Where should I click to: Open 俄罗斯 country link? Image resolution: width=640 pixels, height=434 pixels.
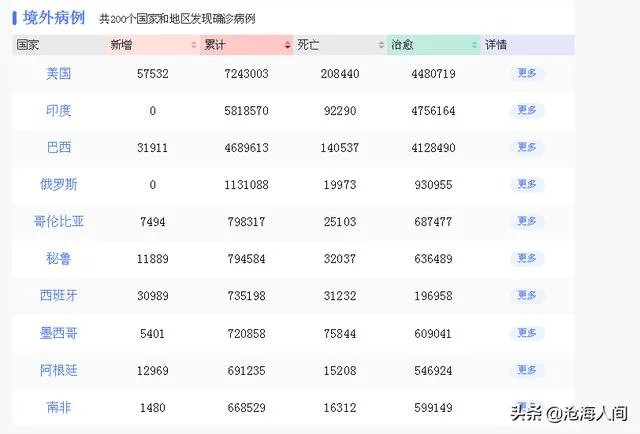[x=59, y=185]
